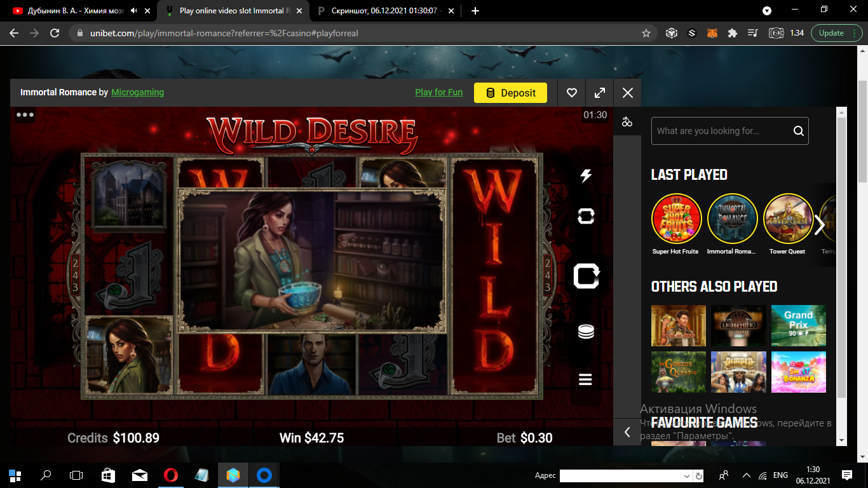Reload the unibet page

click(55, 33)
